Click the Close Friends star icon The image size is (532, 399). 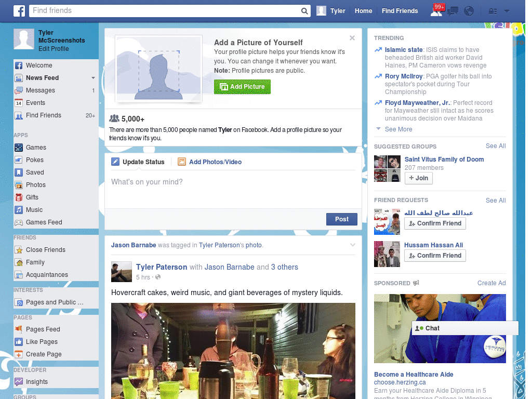point(19,250)
